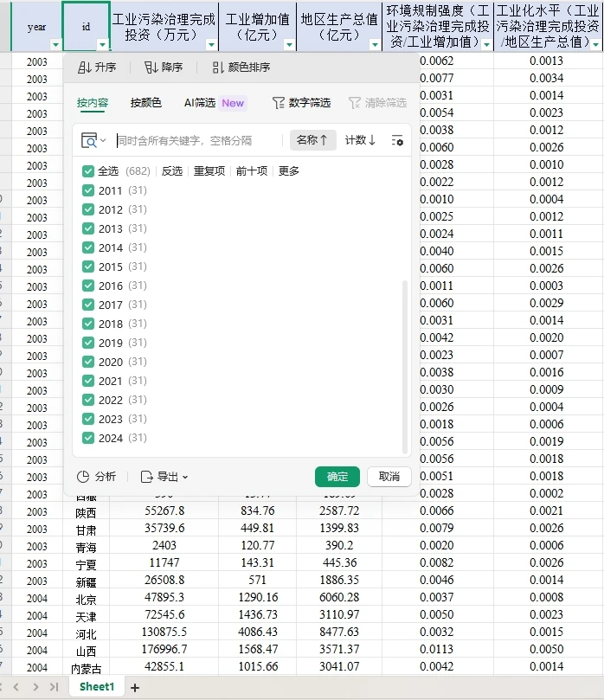The image size is (604, 700).
Task: Uncheck the 2013 checkbox
Action: (88, 228)
